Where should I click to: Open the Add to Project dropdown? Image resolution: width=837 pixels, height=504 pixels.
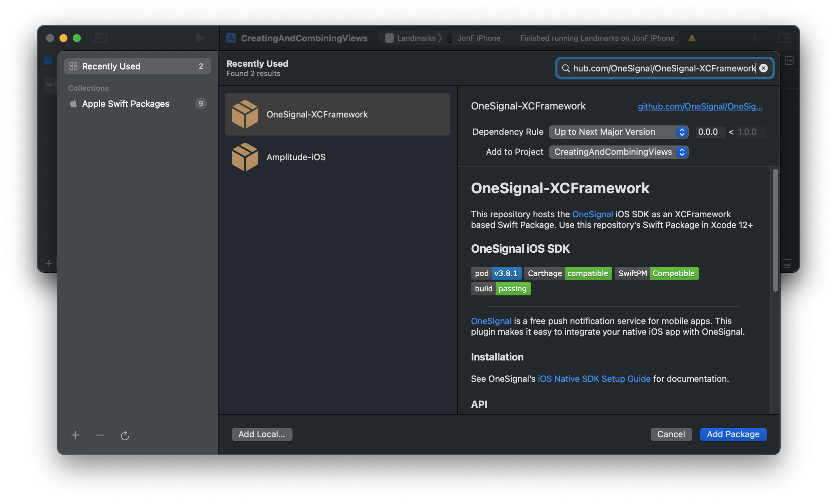click(x=618, y=152)
